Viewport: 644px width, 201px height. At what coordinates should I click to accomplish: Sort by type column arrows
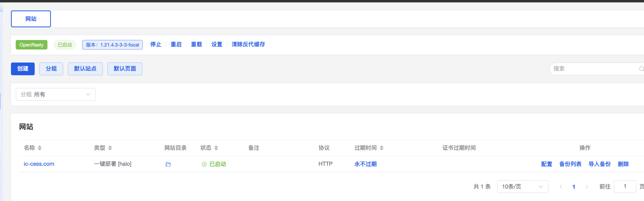click(x=110, y=148)
